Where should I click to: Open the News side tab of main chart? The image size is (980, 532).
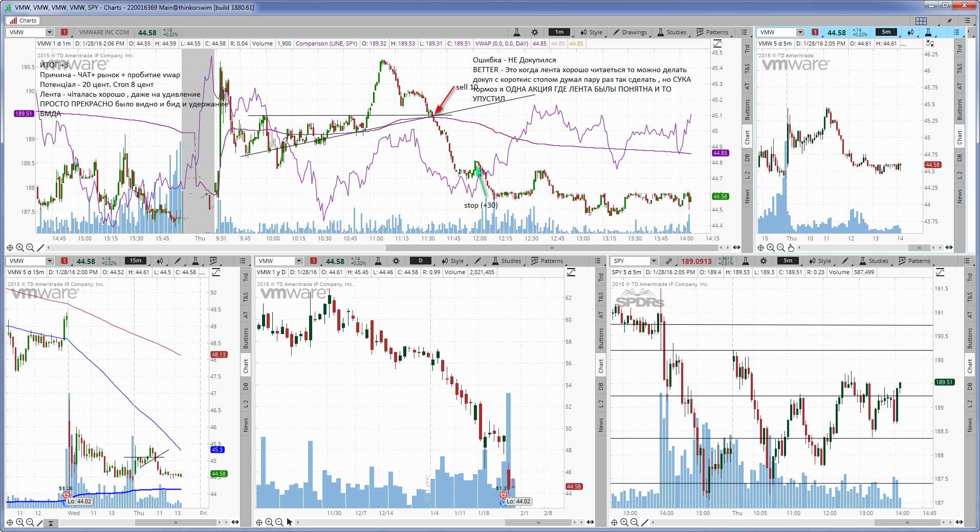[747, 195]
